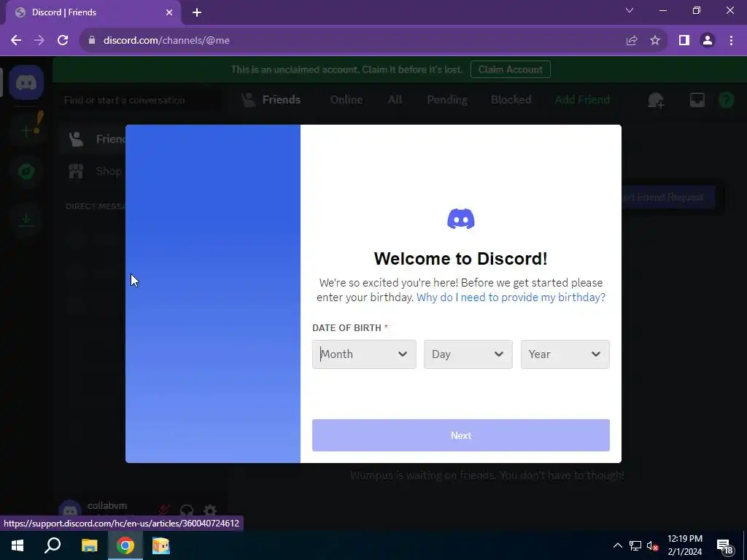Image resolution: width=747 pixels, height=560 pixels.
Task: Click the collabvm user avatar
Action: click(70, 510)
